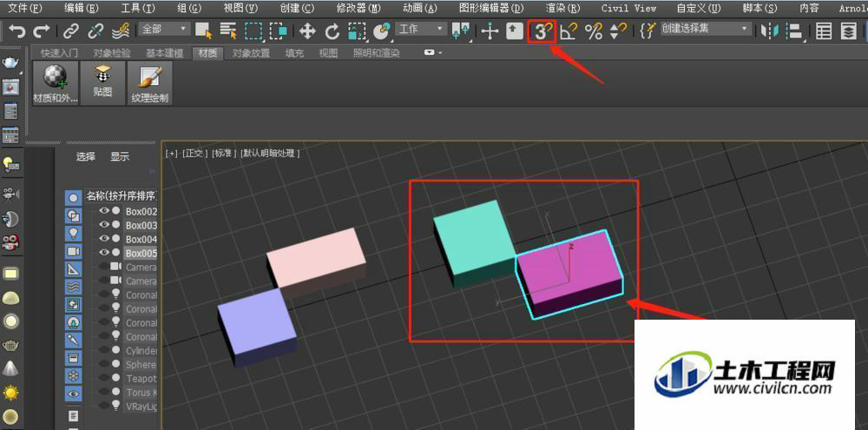Hide Box002 using its eye icon

[x=103, y=210]
